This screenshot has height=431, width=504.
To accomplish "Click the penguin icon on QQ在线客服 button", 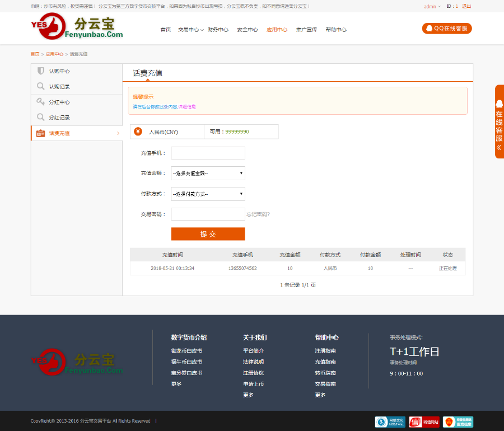I will coord(429,28).
